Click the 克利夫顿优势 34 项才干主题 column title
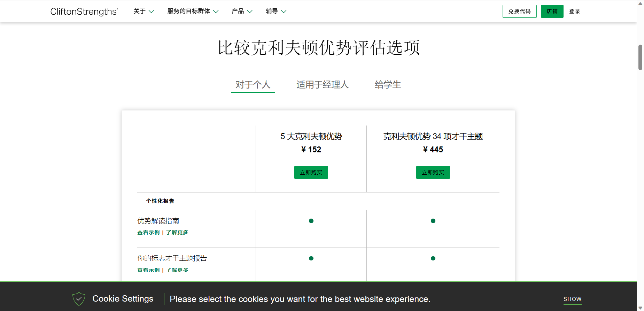The height and width of the screenshot is (311, 644). (x=433, y=136)
